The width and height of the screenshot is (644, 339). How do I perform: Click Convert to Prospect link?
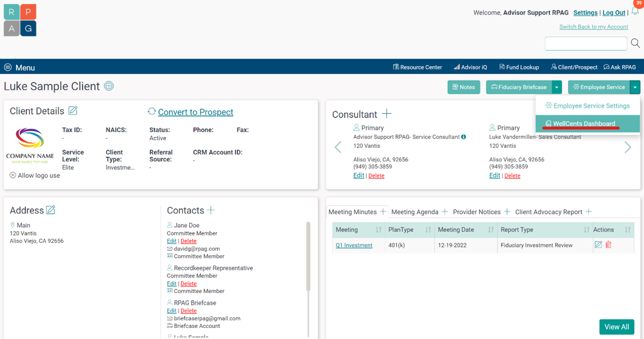pos(196,112)
